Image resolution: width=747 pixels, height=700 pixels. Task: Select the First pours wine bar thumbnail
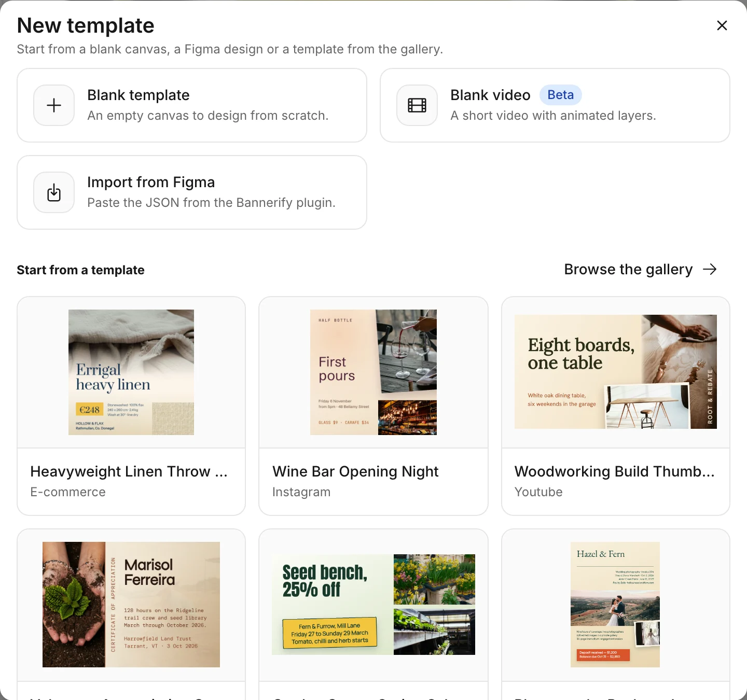click(374, 372)
